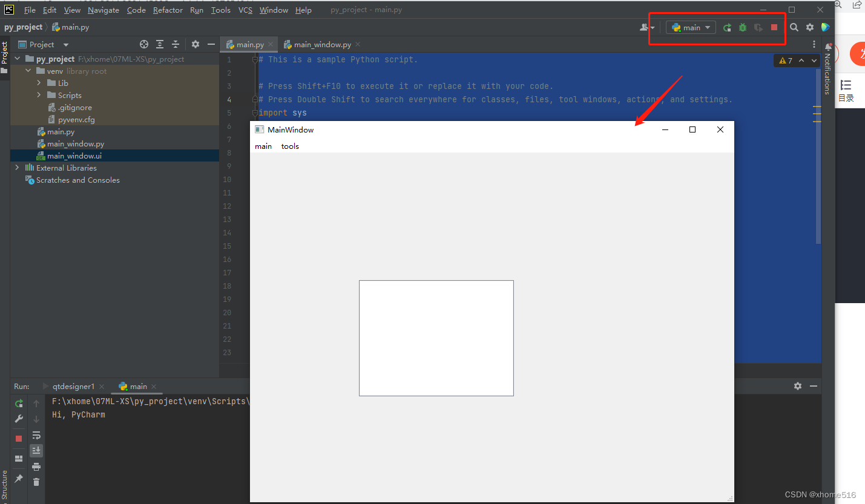Stop the run with the top toolbar's red square
The width and height of the screenshot is (865, 504).
(774, 27)
